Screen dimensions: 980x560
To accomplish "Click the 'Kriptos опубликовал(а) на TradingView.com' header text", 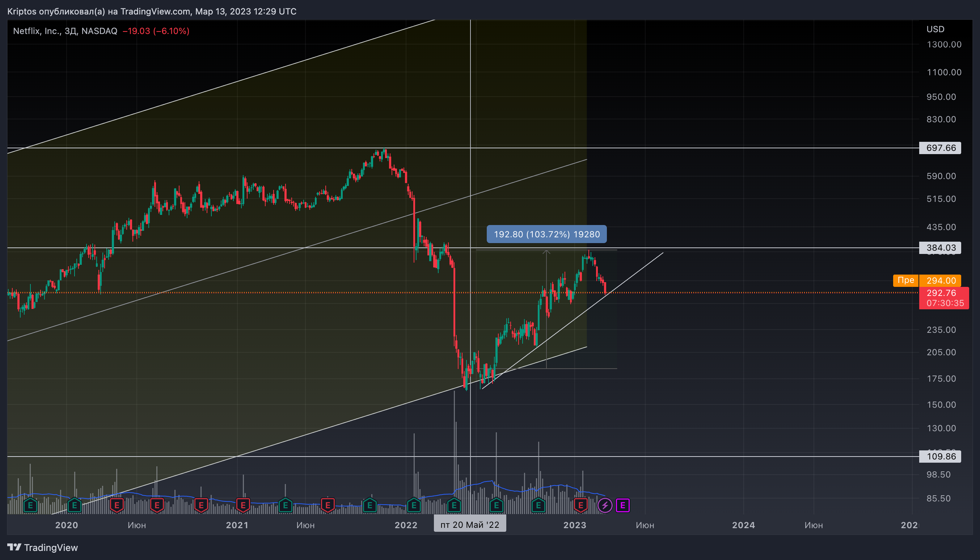I will coord(99,11).
